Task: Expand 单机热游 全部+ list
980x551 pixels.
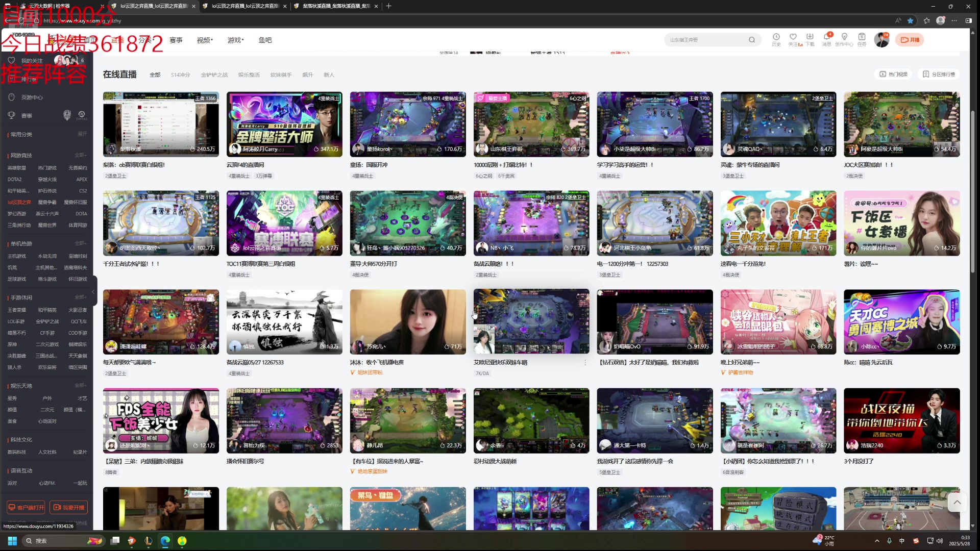Action: [x=81, y=243]
